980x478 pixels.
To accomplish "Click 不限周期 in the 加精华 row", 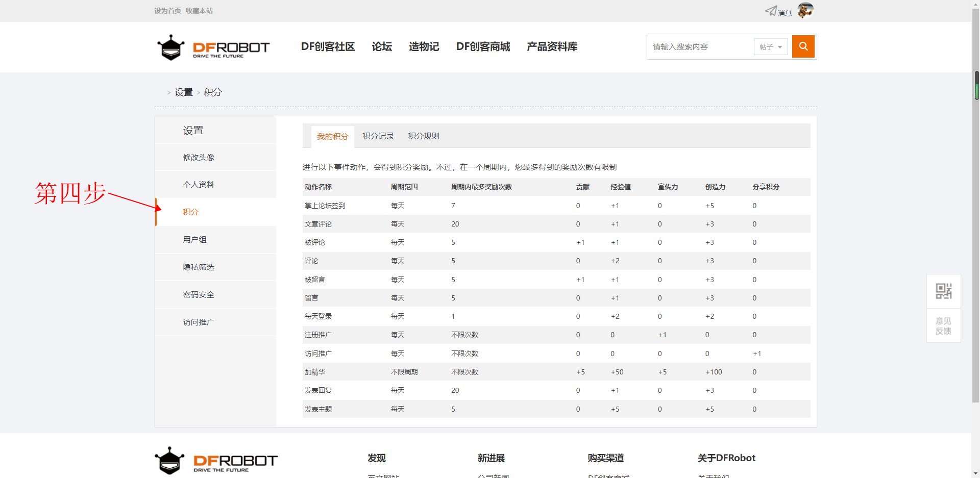I will 404,372.
